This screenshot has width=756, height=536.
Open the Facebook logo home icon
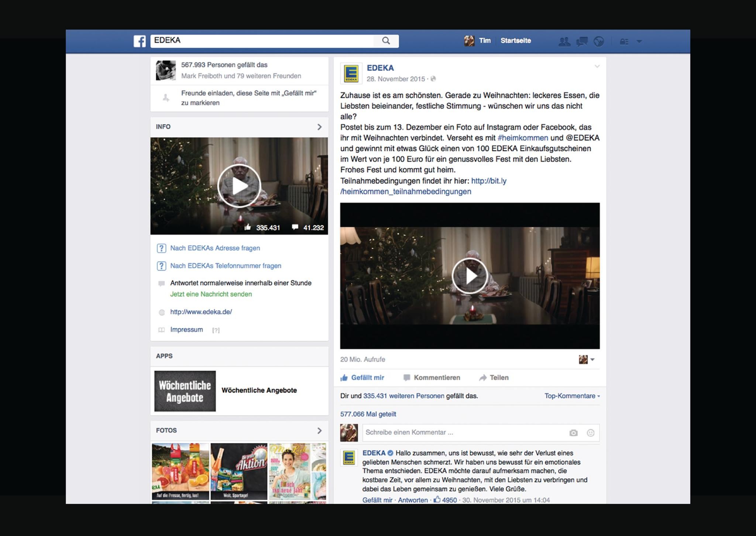140,41
